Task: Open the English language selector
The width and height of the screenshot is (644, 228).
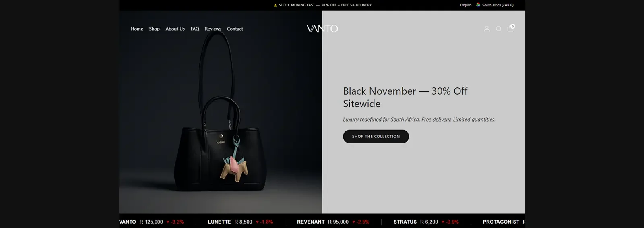Action: click(466, 5)
